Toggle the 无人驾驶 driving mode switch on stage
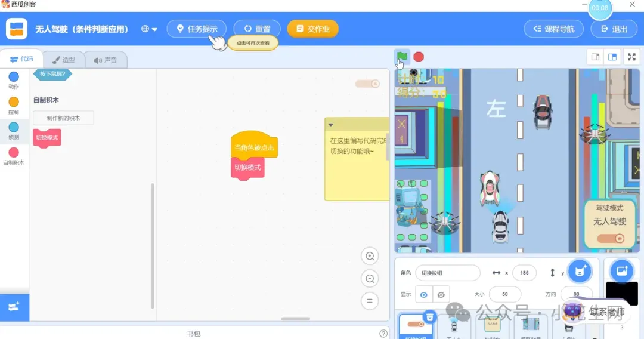644x339 pixels. 611,238
